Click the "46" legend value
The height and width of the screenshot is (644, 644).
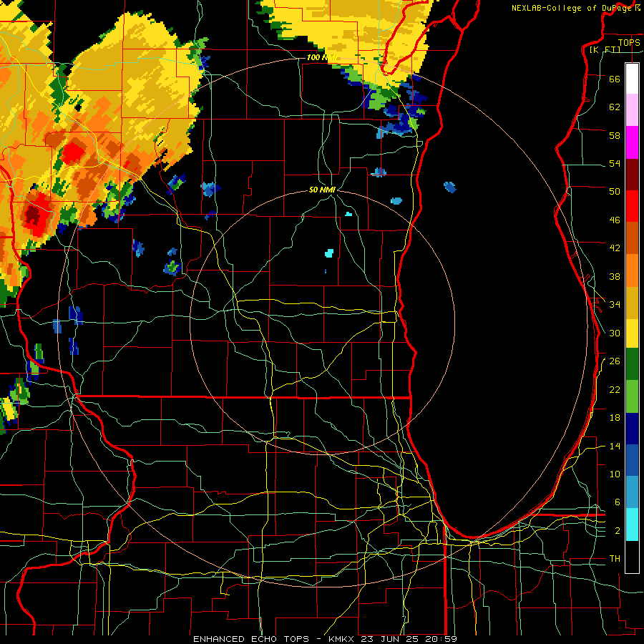point(615,220)
